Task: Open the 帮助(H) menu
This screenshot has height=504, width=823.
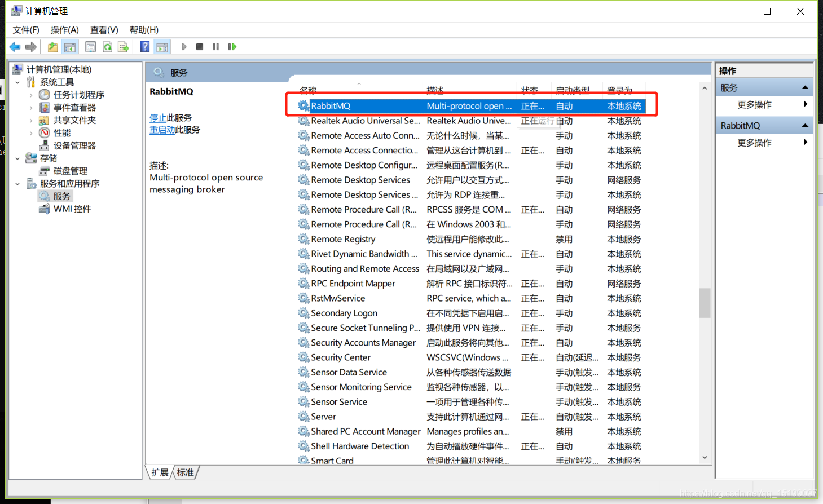Action: click(x=144, y=30)
